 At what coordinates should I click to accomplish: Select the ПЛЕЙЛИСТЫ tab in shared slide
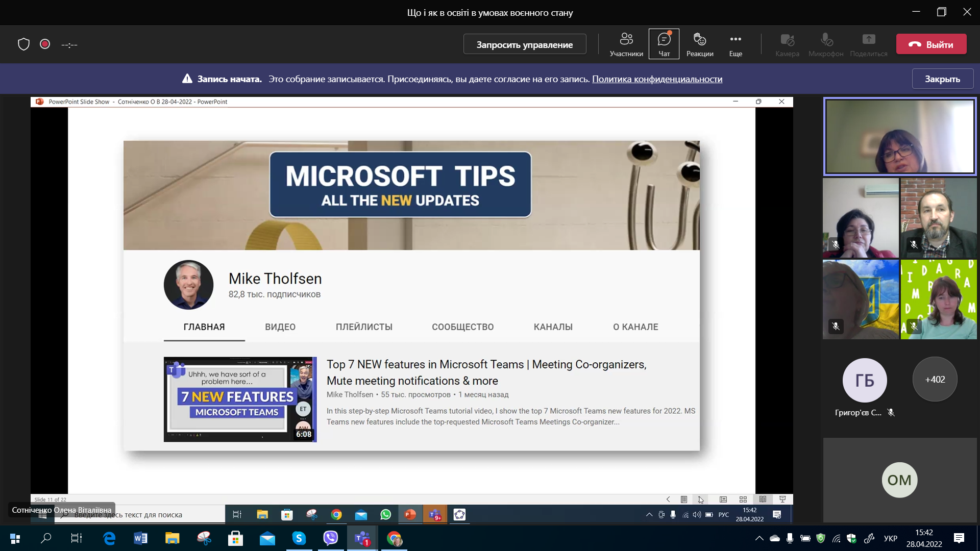tap(364, 327)
